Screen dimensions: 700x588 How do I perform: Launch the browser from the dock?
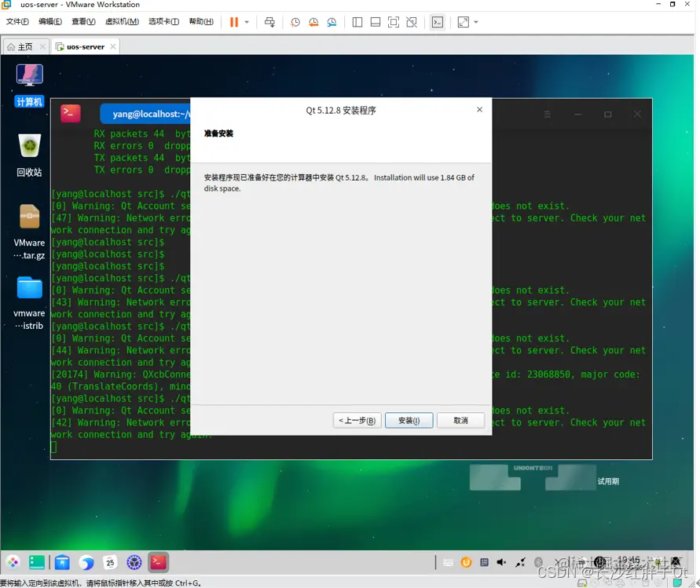(x=86, y=562)
